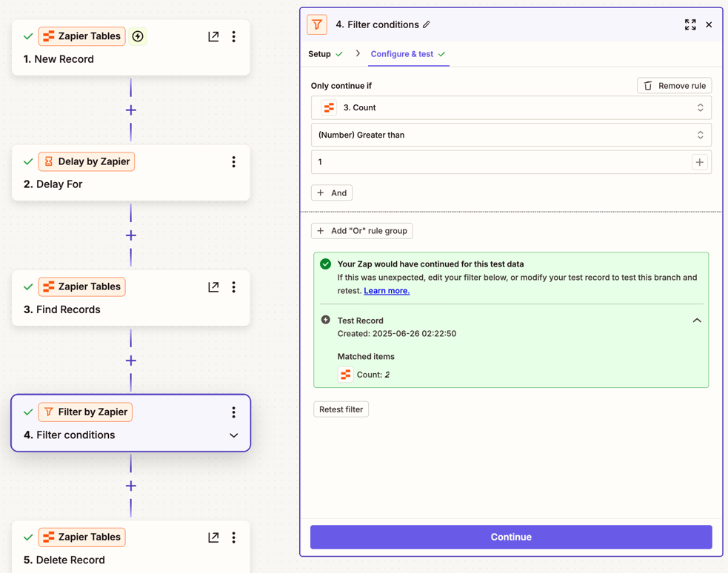
Task: Click the Zapier Tables icon beside Count: 2
Action: coord(345,375)
